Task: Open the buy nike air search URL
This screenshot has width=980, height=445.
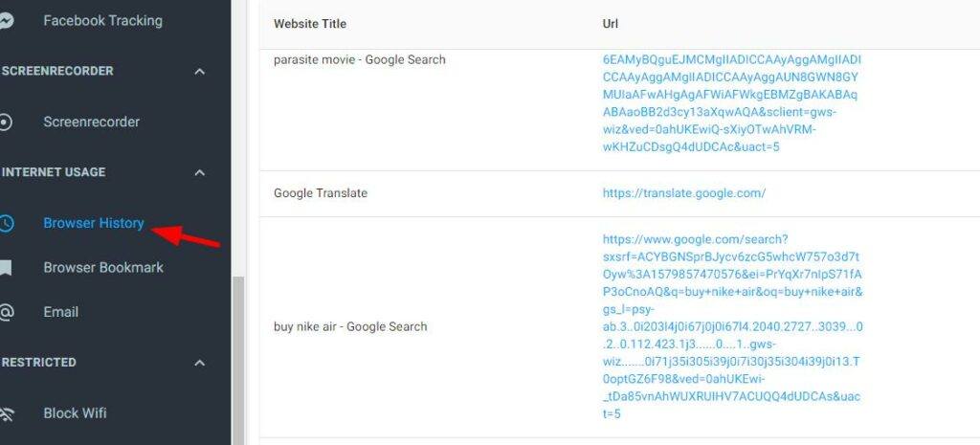Action: [732, 326]
